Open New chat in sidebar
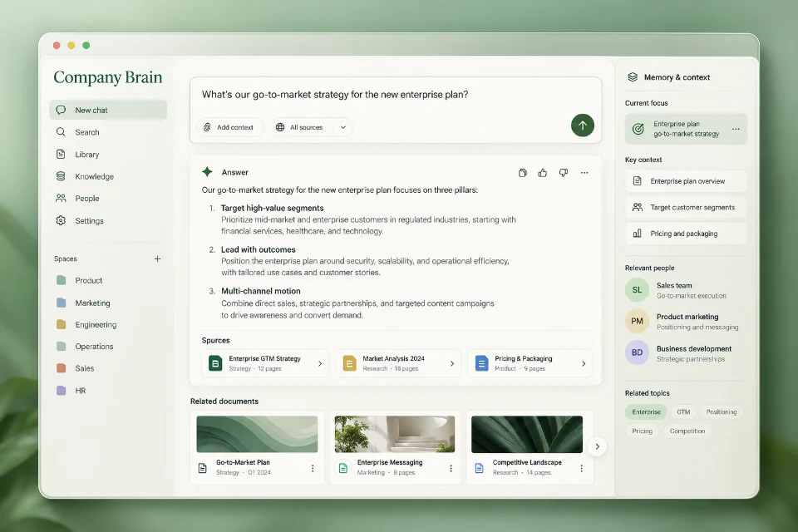Viewport: 798px width, 532px height. pos(108,110)
